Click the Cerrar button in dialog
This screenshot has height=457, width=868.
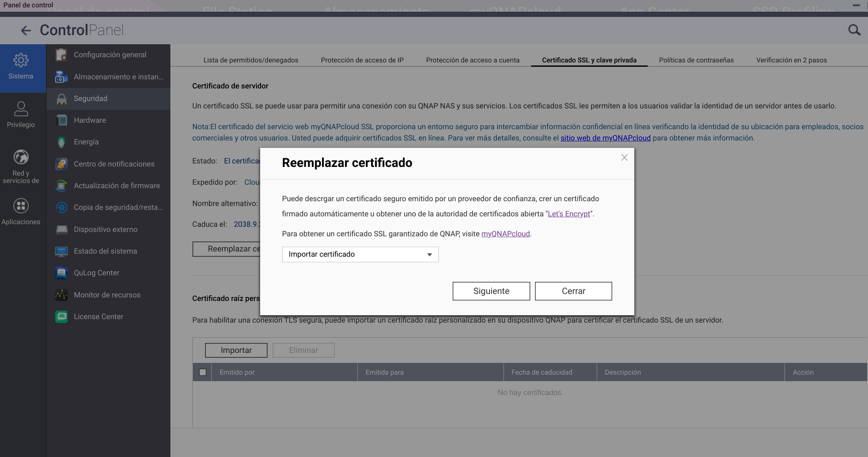coord(573,291)
